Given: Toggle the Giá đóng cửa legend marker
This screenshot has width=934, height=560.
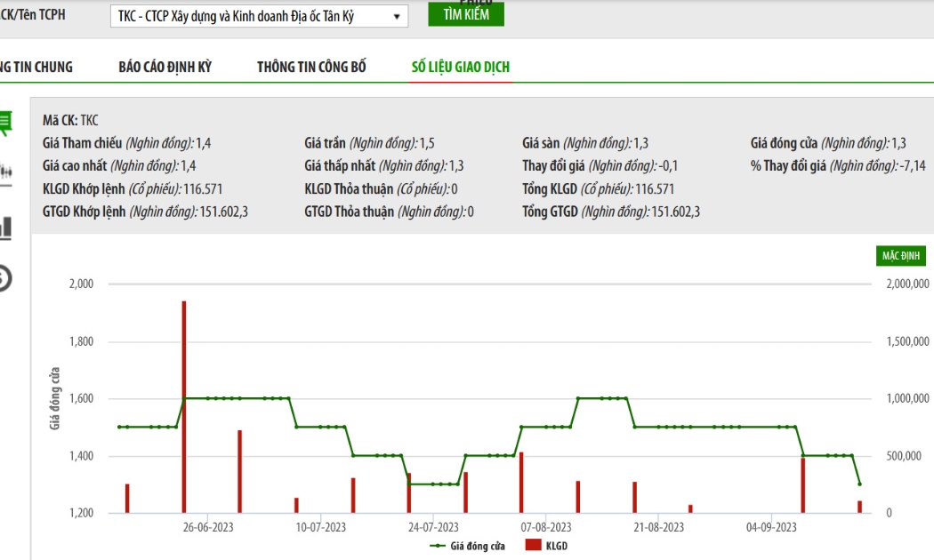Looking at the screenshot, I should tap(438, 546).
